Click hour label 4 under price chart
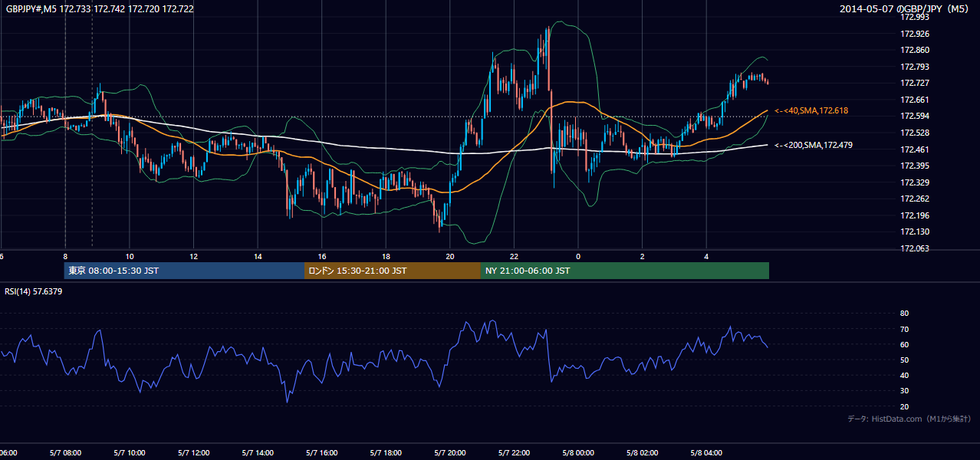980x460 pixels. (706, 257)
